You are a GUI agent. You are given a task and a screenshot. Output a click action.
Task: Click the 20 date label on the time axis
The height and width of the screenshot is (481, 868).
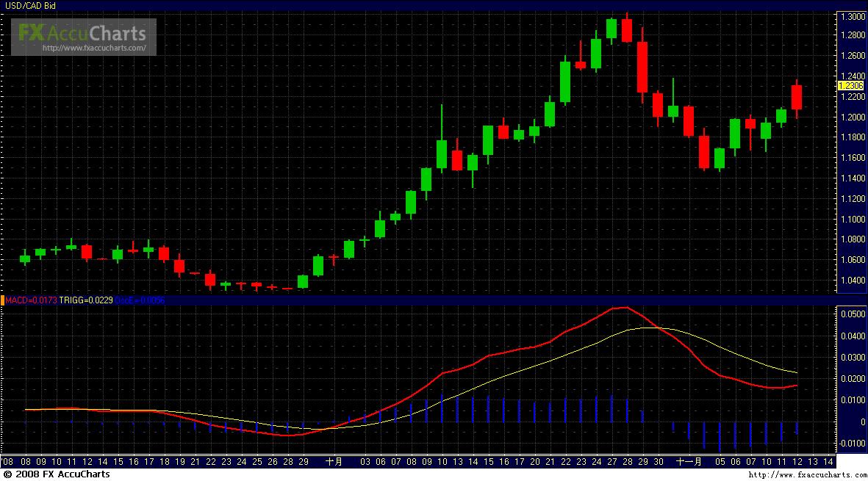tap(535, 462)
